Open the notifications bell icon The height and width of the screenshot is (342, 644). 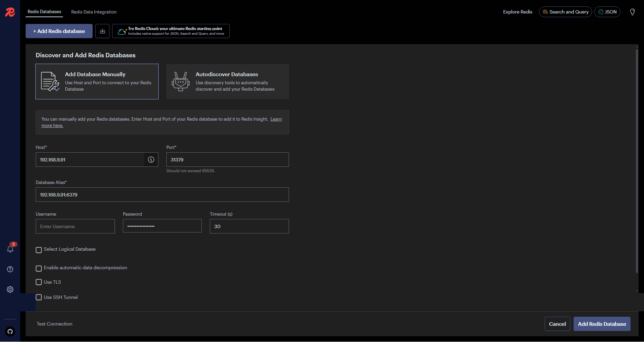click(10, 249)
